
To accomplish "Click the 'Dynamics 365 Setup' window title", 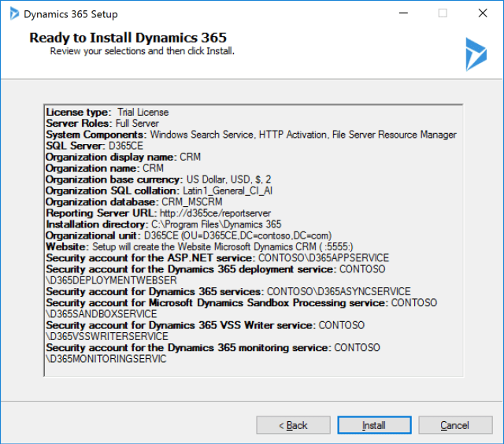I will pos(71,14).
